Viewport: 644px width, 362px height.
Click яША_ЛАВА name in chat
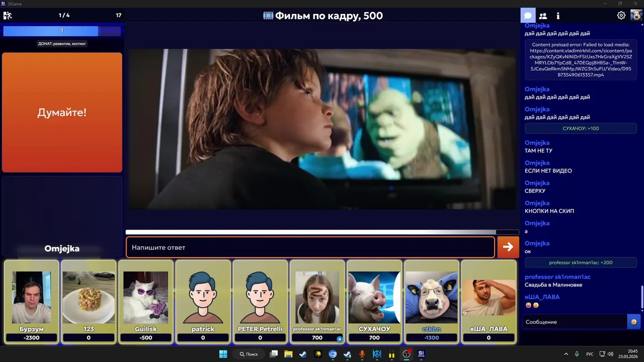point(542,297)
